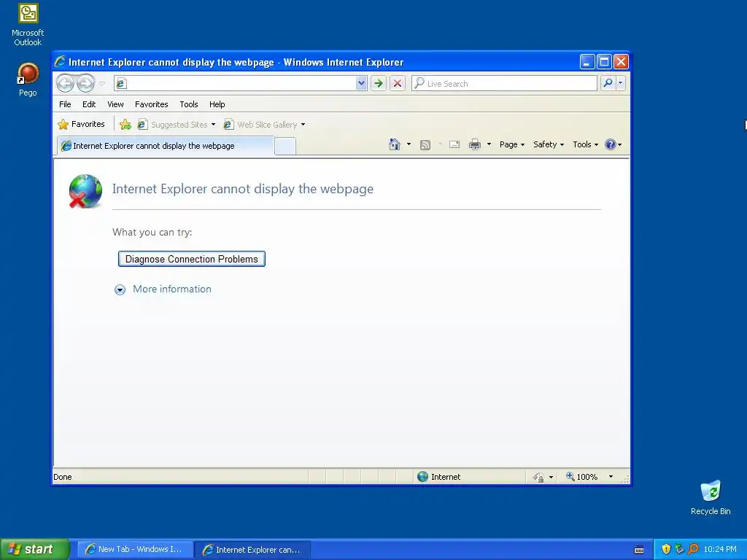Click the blank New Tab button
Image resolution: width=747 pixels, height=560 pixels.
tap(285, 146)
